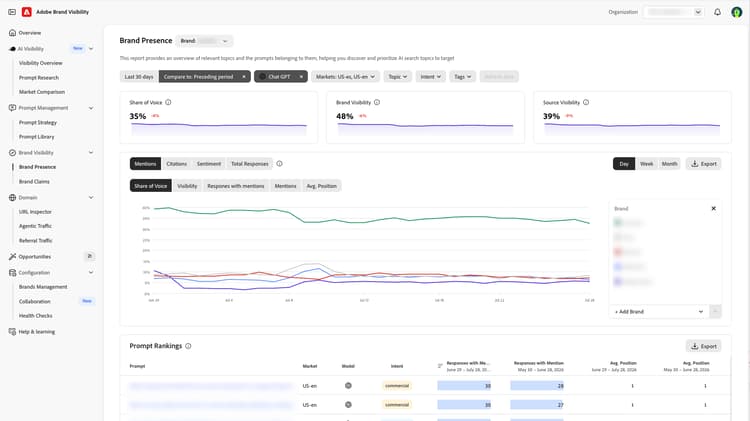Remove the Chat GPT filter
This screenshot has width=750, height=421.
(x=301, y=77)
